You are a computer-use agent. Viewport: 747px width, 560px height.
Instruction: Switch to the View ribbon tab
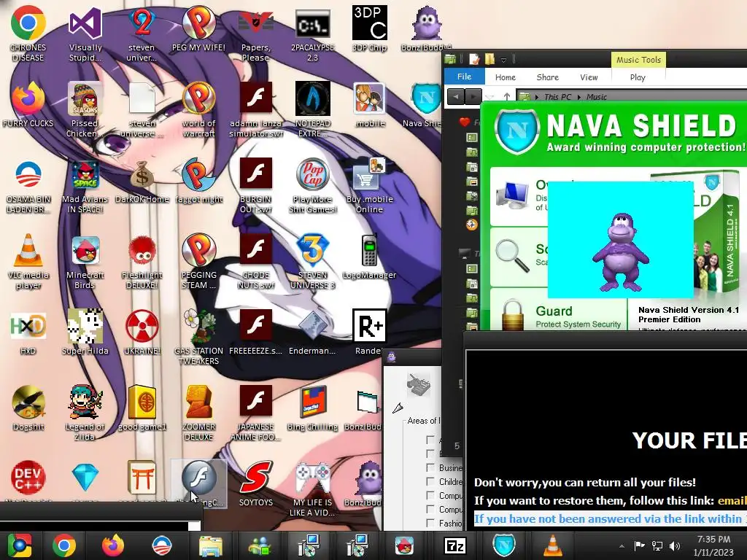(x=589, y=77)
